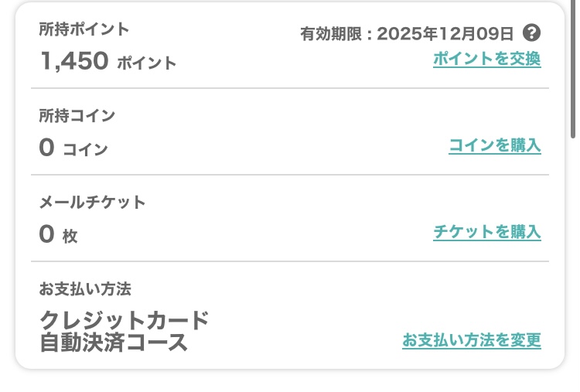Select the チケットを購入 link
The height and width of the screenshot is (392, 580).
tap(487, 232)
